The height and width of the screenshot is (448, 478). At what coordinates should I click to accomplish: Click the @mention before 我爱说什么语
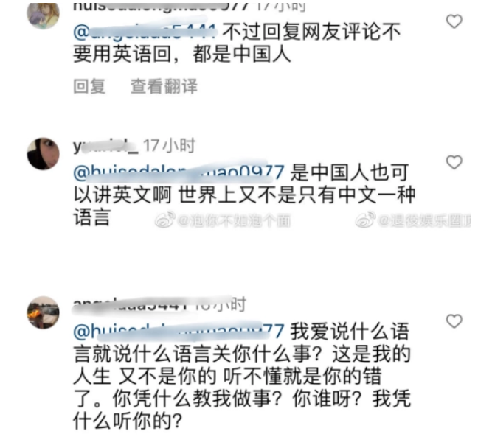[179, 332]
